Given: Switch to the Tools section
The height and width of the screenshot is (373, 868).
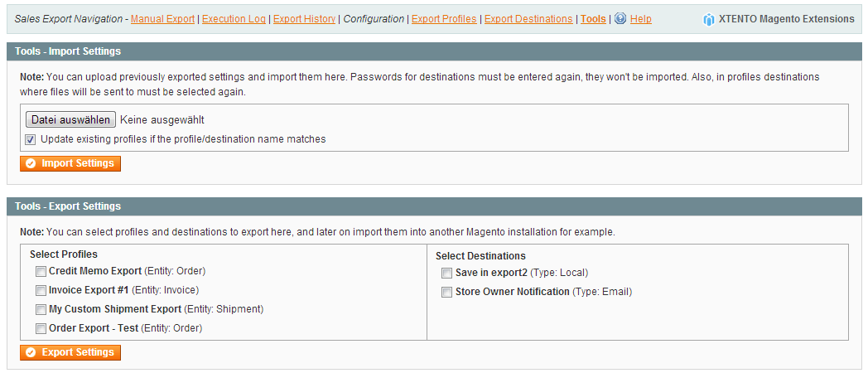Looking at the screenshot, I should pyautogui.click(x=593, y=19).
